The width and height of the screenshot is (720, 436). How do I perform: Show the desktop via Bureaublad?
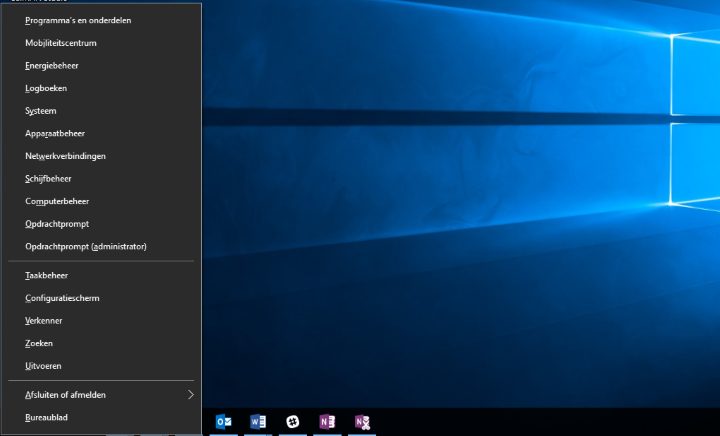coord(46,417)
